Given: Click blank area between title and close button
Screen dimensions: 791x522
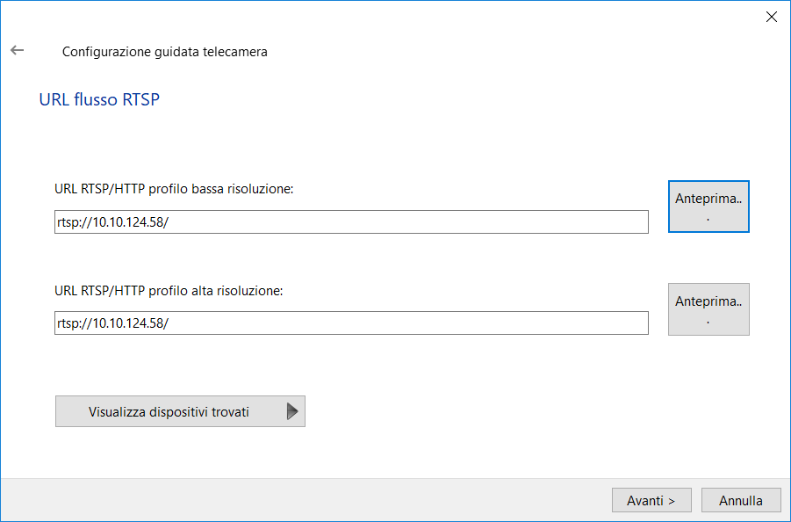Looking at the screenshot, I should [504, 50].
